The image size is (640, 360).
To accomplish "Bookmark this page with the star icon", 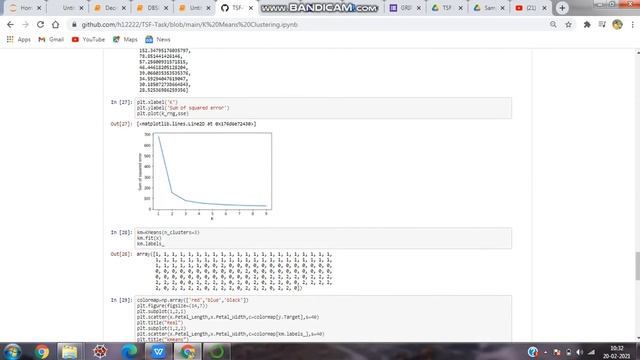I will (x=568, y=24).
